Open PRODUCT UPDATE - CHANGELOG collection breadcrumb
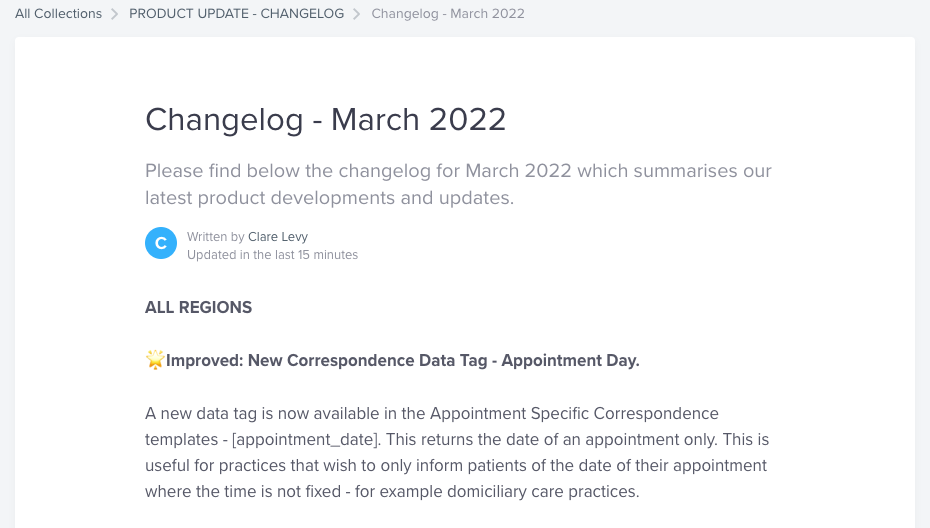Image resolution: width=930 pixels, height=528 pixels. click(236, 14)
